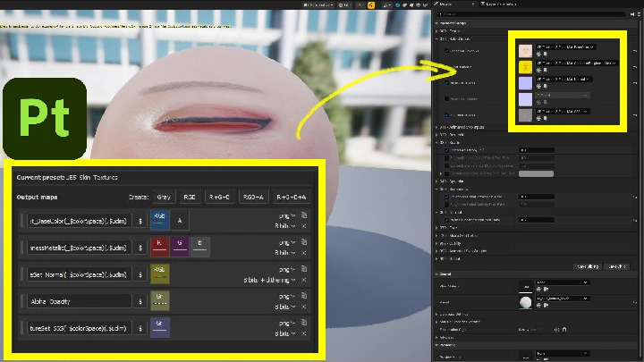Toggle the checkbox beside the gray texture
The width and height of the screenshot is (644, 362).
tap(447, 114)
